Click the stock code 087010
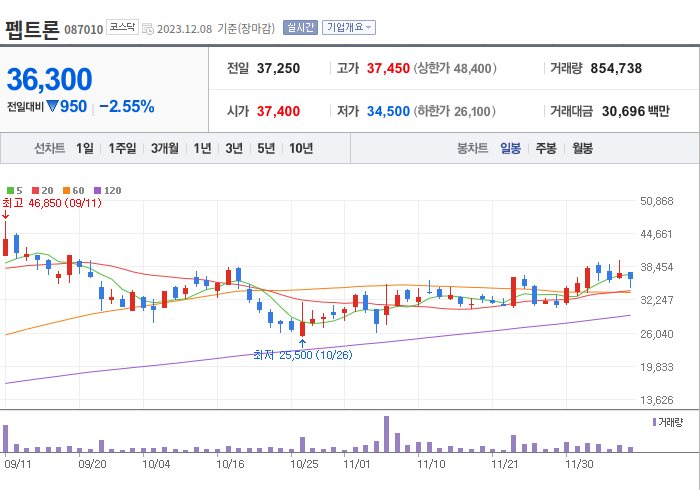 coord(84,29)
